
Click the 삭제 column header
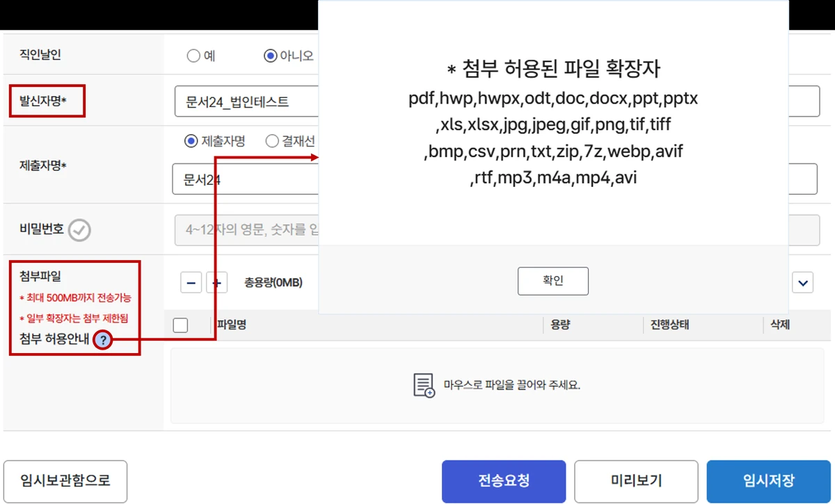pos(779,325)
